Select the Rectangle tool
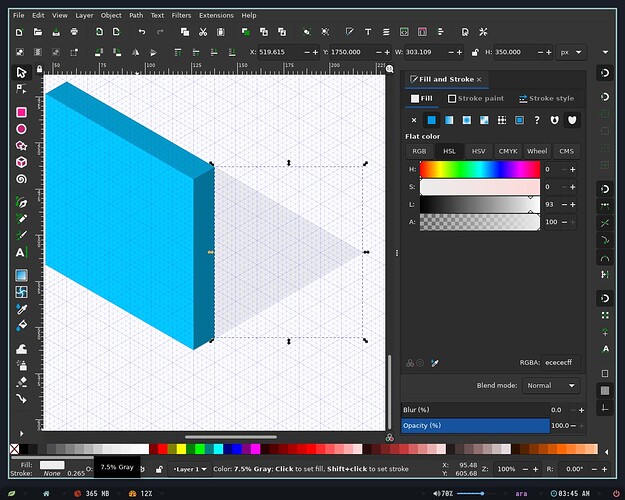 pyautogui.click(x=22, y=112)
